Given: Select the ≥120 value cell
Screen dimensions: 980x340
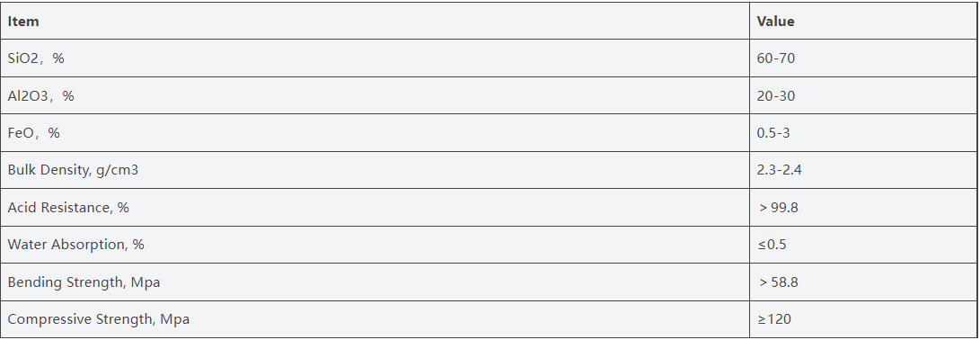Looking at the screenshot, I should (x=863, y=319).
